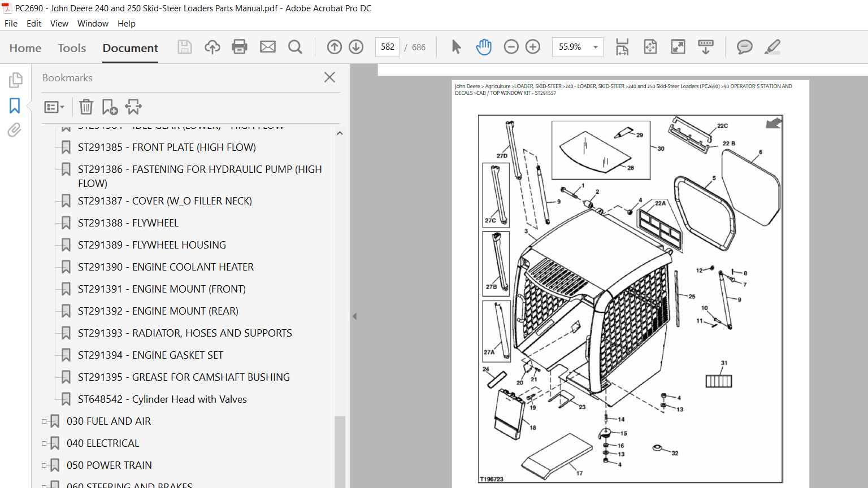Open the File menu
The height and width of the screenshot is (488, 868).
coord(11,24)
